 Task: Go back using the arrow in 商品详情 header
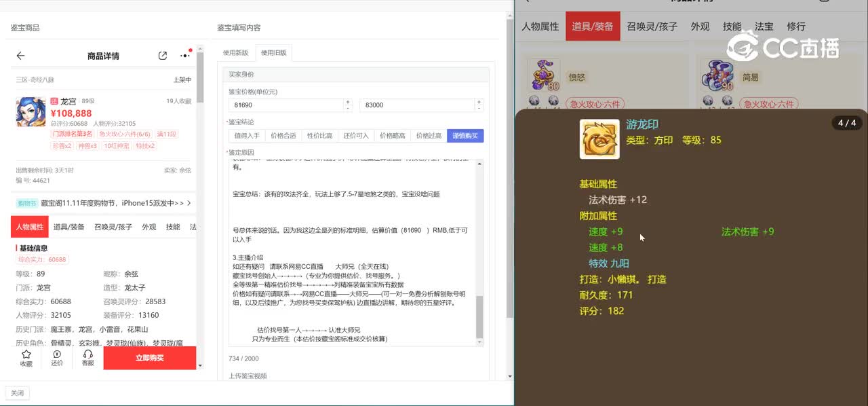coord(20,56)
